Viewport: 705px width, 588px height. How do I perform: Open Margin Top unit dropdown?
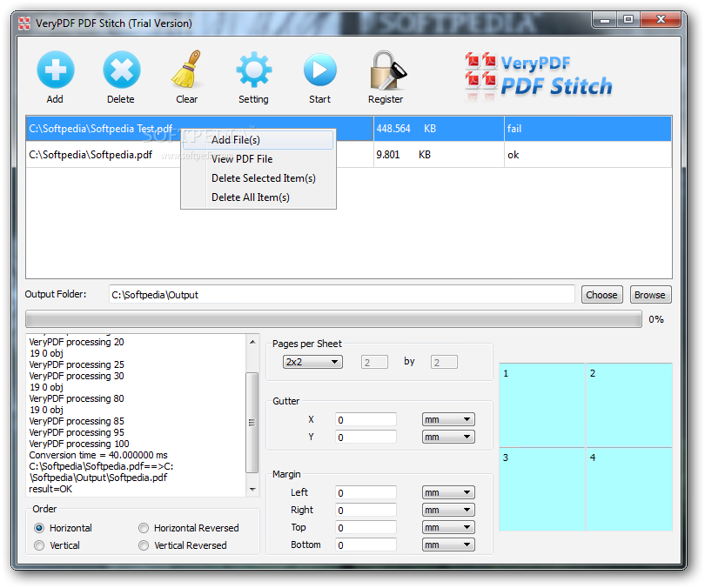click(x=448, y=527)
